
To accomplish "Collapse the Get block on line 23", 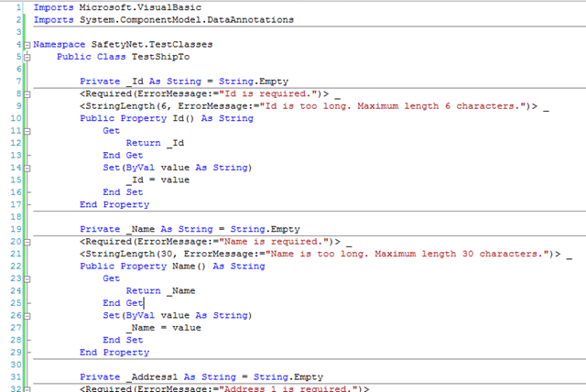I will coord(27,279).
